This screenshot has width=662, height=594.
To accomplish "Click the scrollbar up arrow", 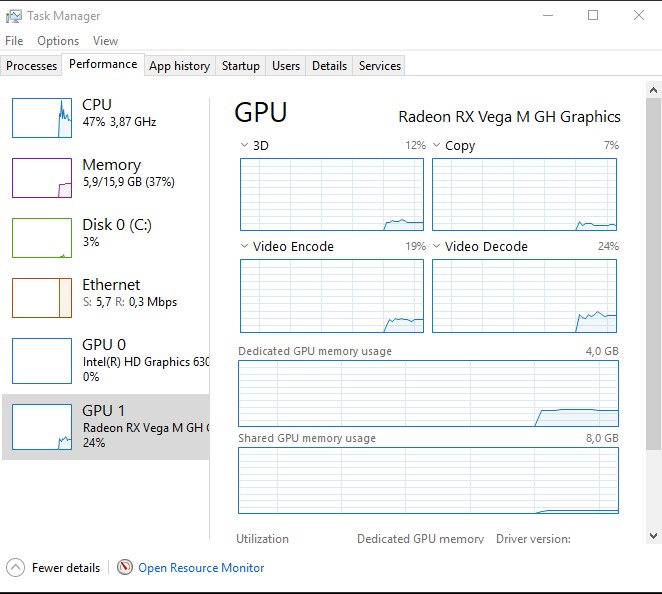I will click(x=653, y=90).
